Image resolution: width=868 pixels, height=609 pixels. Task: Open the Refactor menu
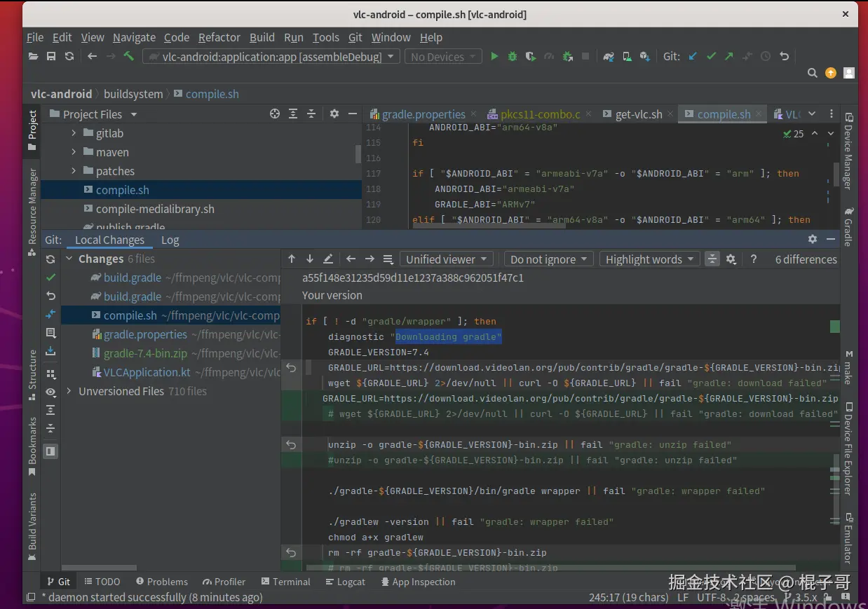point(219,37)
